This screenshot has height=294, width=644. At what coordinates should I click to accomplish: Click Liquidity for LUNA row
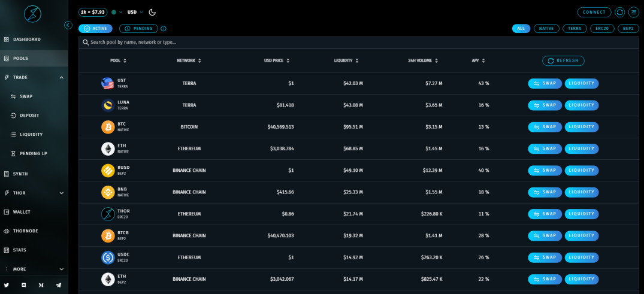coord(582,105)
